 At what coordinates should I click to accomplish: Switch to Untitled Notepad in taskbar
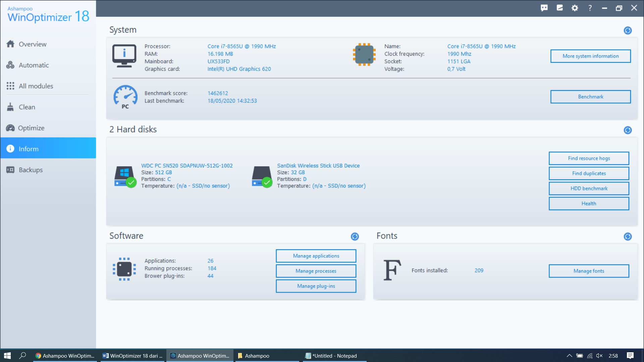[335, 356]
